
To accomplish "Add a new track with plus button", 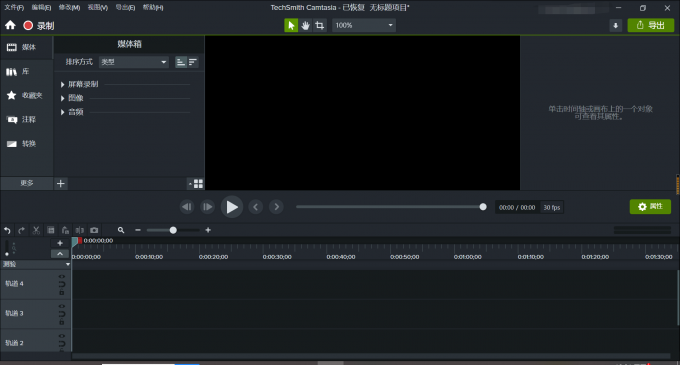I will coord(60,243).
